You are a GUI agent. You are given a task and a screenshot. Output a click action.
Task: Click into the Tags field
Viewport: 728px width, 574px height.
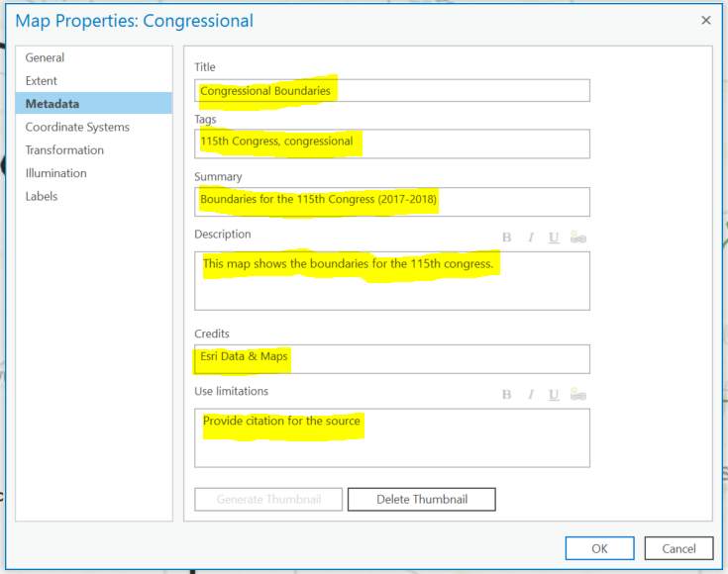click(392, 143)
